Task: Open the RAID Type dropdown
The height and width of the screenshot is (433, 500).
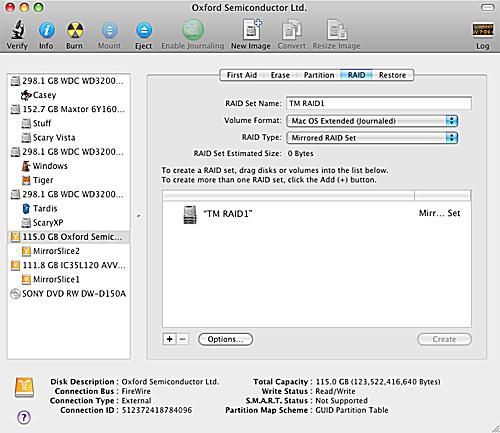Action: coord(372,138)
